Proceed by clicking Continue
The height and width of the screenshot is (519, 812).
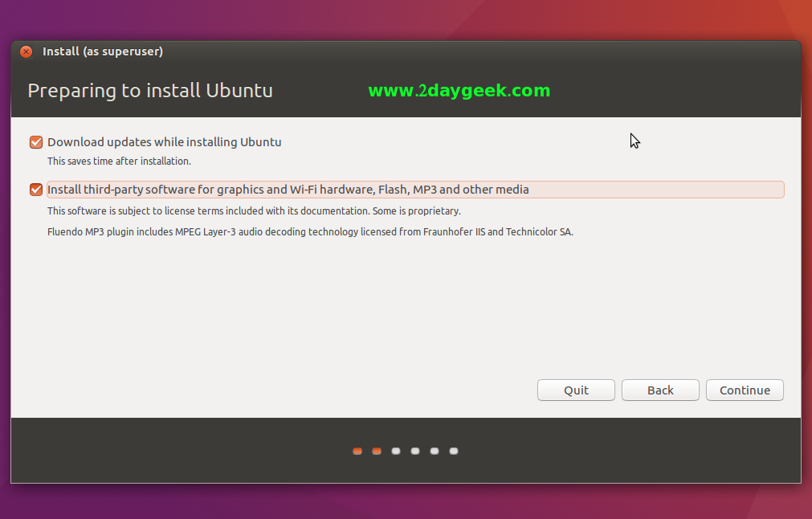(745, 390)
